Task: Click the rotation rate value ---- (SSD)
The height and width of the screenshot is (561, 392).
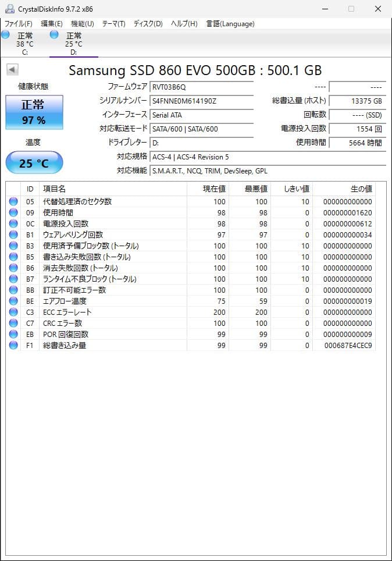Action: [x=357, y=115]
